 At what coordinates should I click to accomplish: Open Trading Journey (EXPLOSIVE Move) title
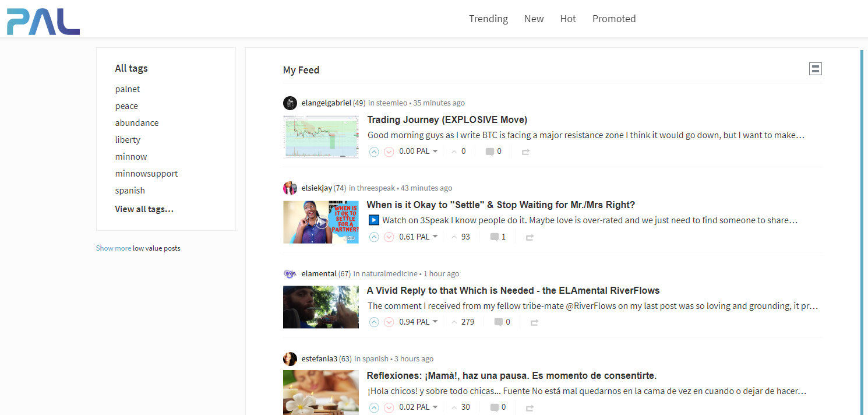coord(447,119)
